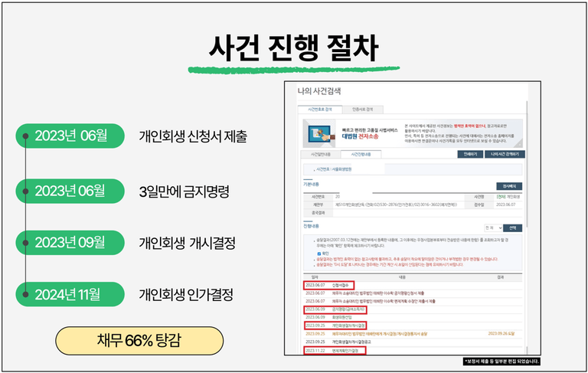Click the 선택 button beside the dropdown

514,227
